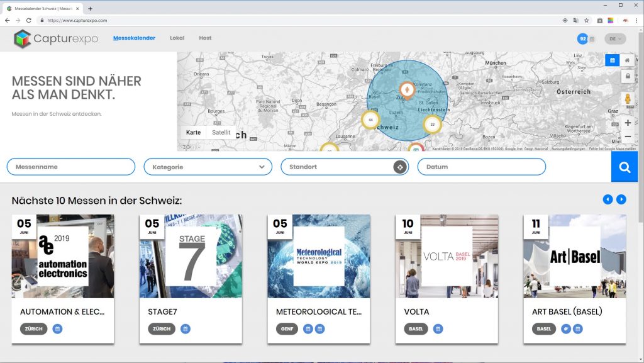Viewport: 644px width, 363px height.
Task: Click first blue icon on Meteorological card
Action: click(308, 329)
